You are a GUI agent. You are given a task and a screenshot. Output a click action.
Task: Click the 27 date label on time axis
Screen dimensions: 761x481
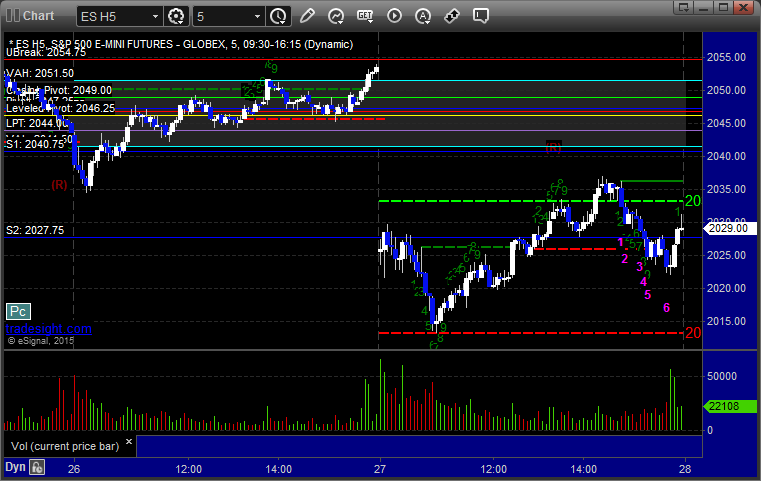click(x=380, y=469)
